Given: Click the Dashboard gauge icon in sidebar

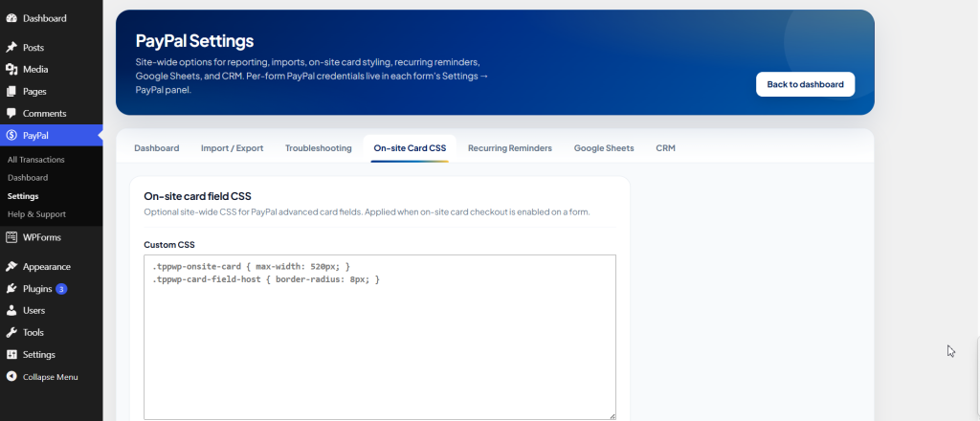Looking at the screenshot, I should [x=11, y=18].
